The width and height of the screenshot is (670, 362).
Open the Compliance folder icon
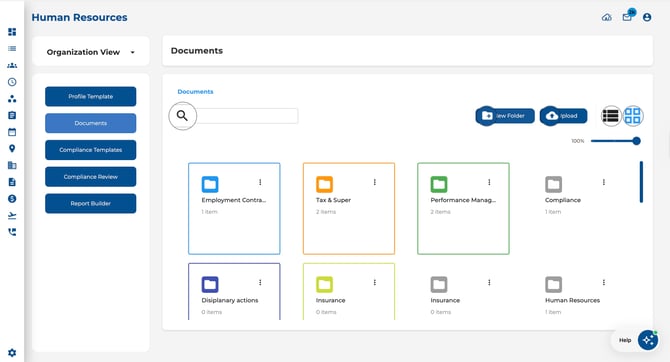pyautogui.click(x=553, y=185)
